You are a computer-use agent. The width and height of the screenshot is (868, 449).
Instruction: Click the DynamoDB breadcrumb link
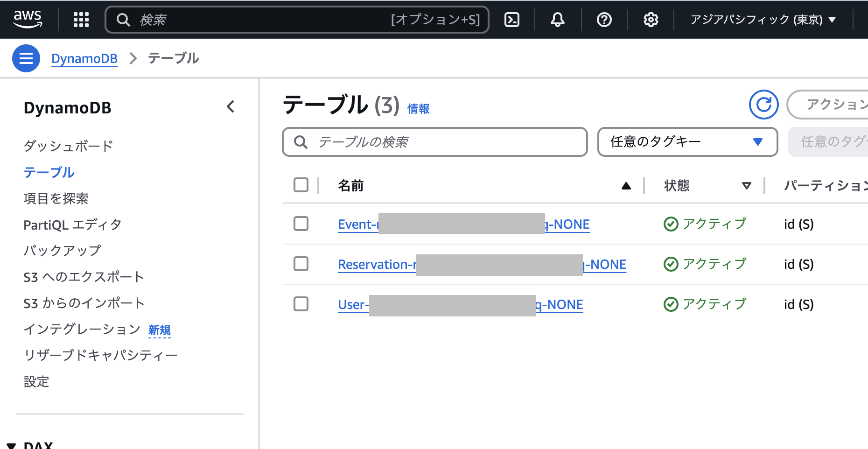click(x=84, y=58)
